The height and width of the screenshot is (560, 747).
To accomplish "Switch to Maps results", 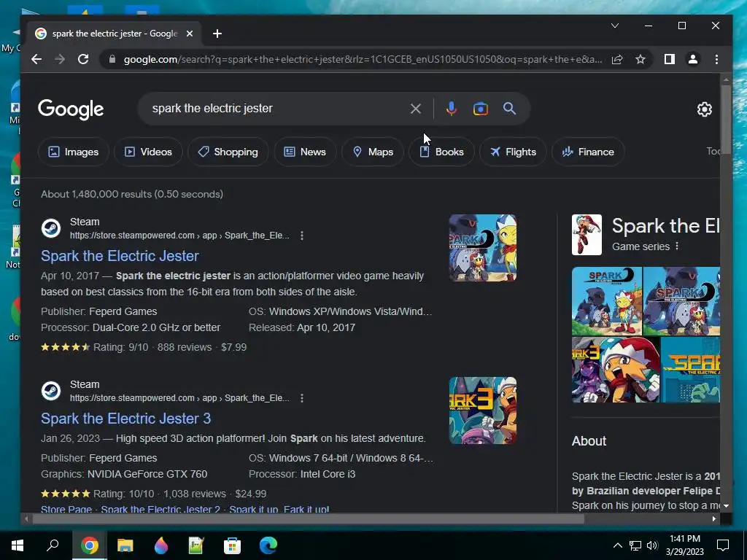I will [x=373, y=152].
